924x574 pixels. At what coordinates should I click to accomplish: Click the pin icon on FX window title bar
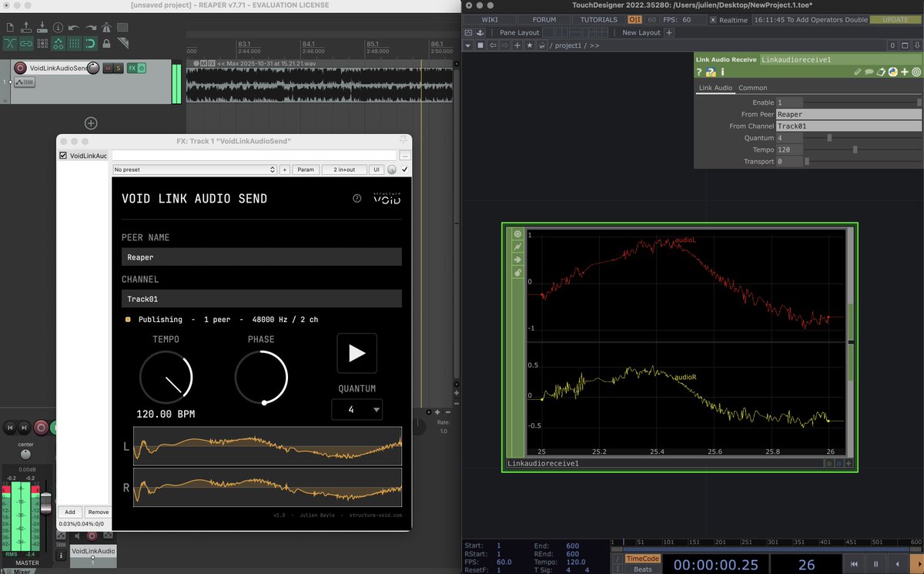click(403, 140)
